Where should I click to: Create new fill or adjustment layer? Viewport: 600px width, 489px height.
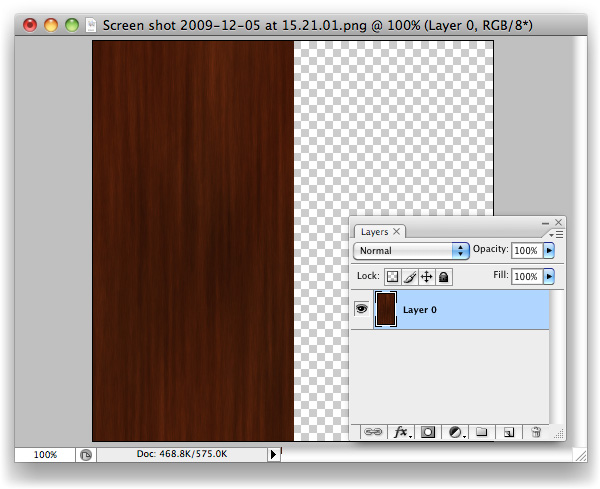pyautogui.click(x=455, y=432)
